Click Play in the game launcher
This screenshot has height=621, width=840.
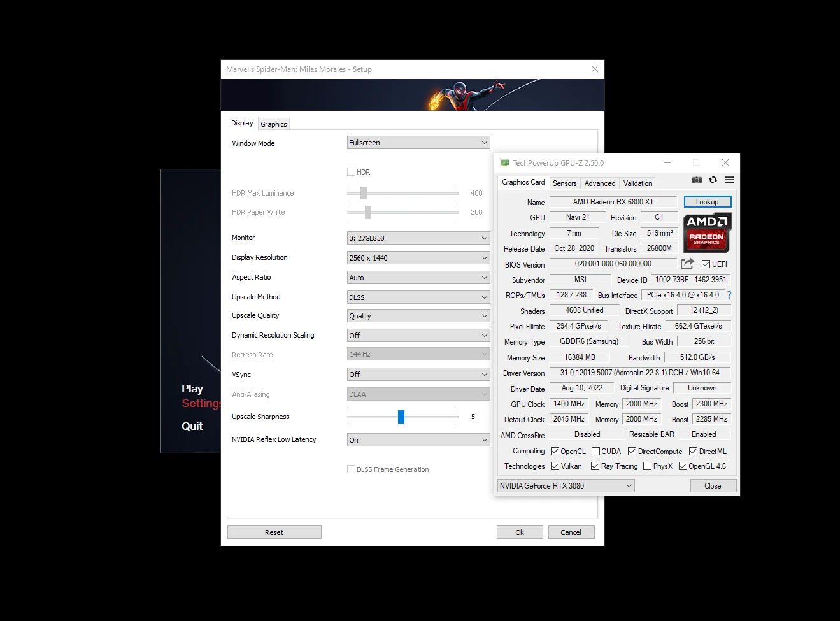(x=192, y=389)
